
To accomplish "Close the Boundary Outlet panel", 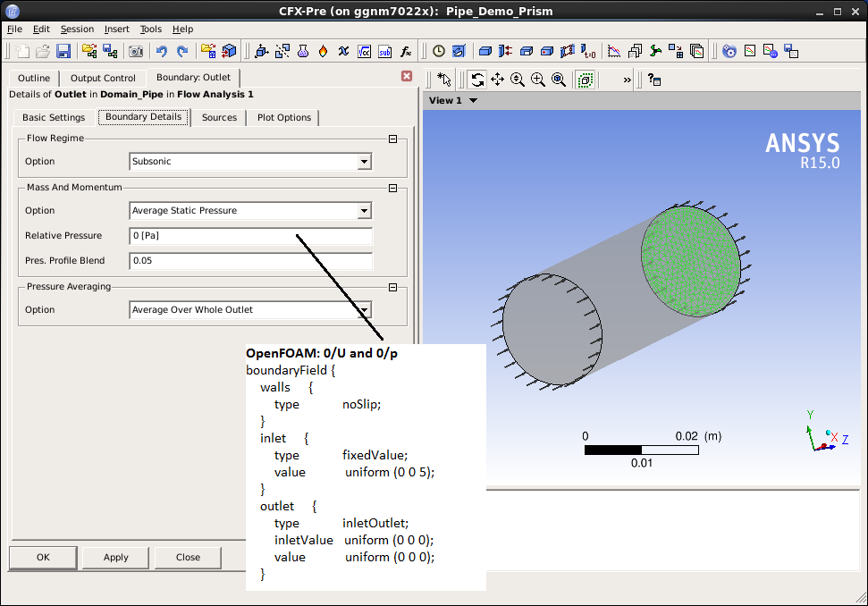I will tap(407, 76).
